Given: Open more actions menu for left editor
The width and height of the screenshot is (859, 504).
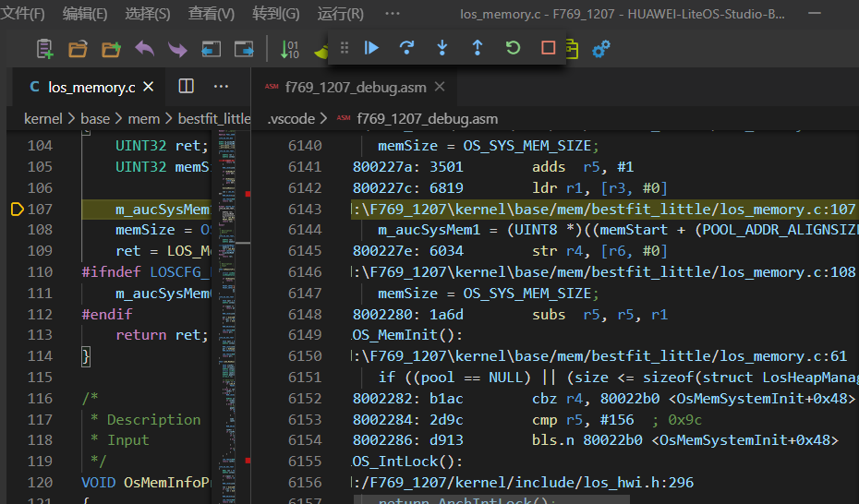Looking at the screenshot, I should click(221, 87).
